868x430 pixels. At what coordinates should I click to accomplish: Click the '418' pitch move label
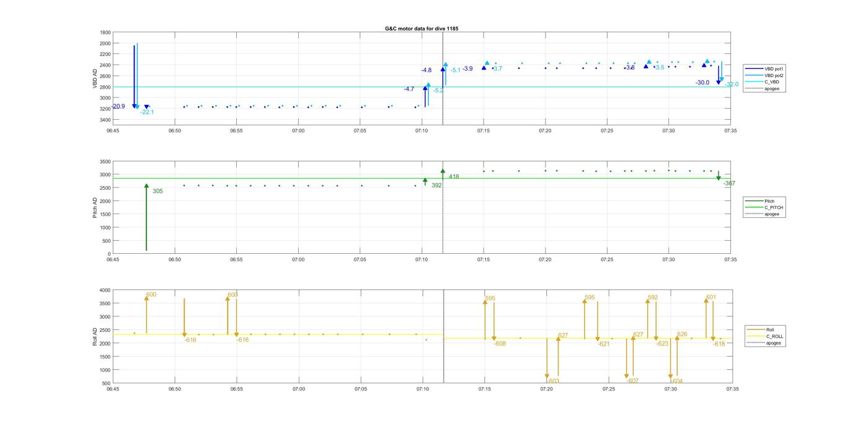pyautogui.click(x=454, y=177)
